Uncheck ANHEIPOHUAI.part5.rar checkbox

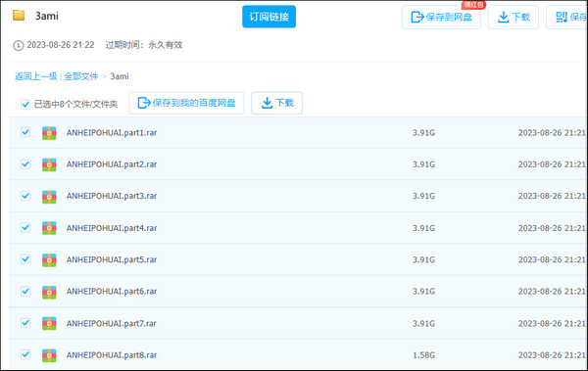[x=25, y=259]
